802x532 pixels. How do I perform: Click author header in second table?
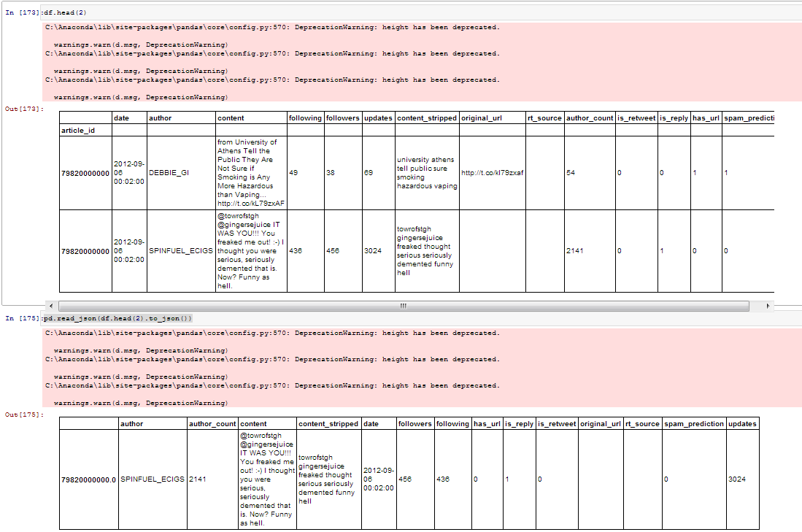click(153, 423)
